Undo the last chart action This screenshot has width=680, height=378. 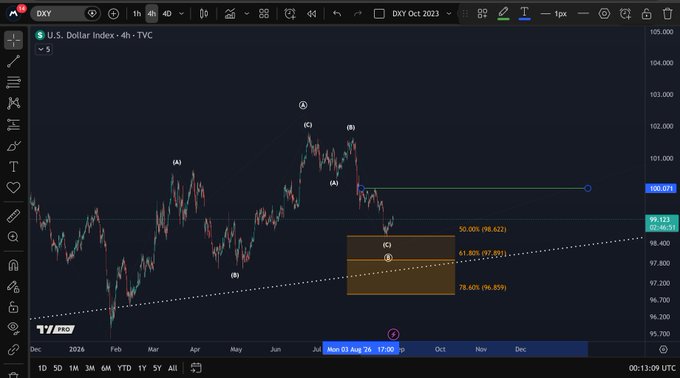click(337, 14)
